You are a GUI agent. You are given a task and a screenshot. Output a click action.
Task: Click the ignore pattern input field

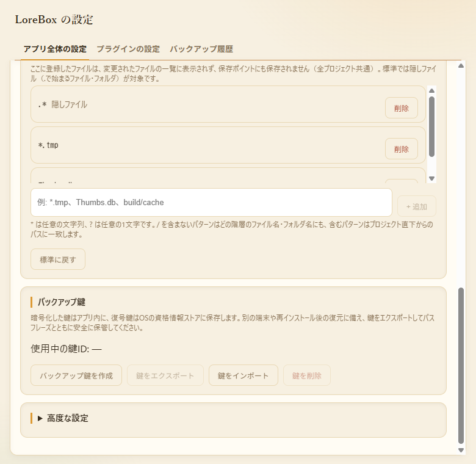[x=211, y=202]
